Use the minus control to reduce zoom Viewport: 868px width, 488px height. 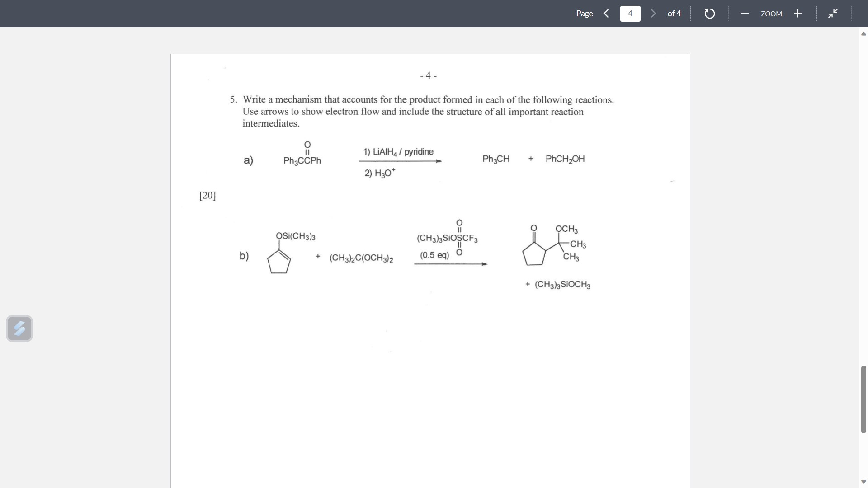(x=745, y=14)
